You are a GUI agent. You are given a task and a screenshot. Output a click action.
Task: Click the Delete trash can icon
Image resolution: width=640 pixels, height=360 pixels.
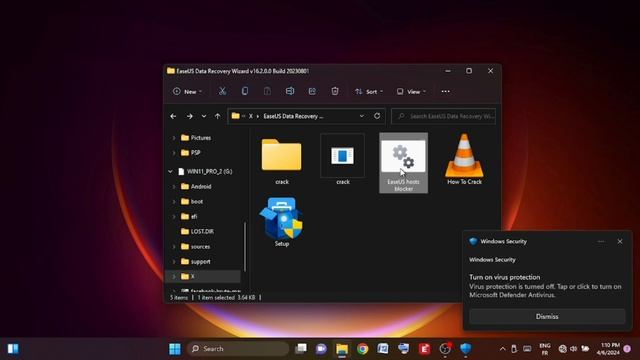(335, 91)
